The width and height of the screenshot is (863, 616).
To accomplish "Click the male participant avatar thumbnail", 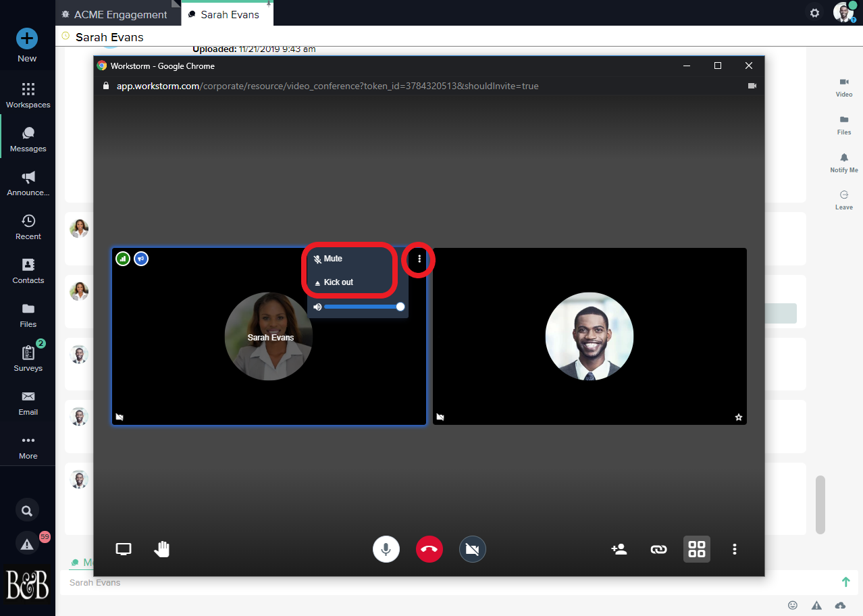I will pyautogui.click(x=590, y=336).
